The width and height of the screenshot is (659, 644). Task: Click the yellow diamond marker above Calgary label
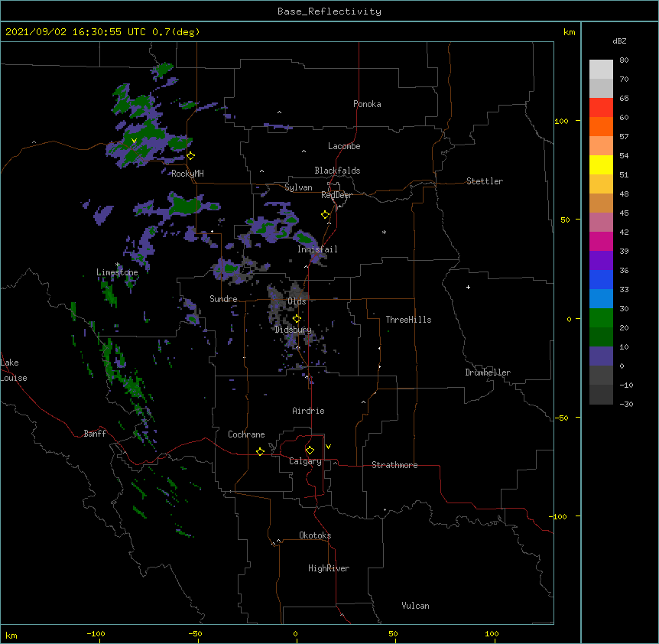pyautogui.click(x=310, y=450)
